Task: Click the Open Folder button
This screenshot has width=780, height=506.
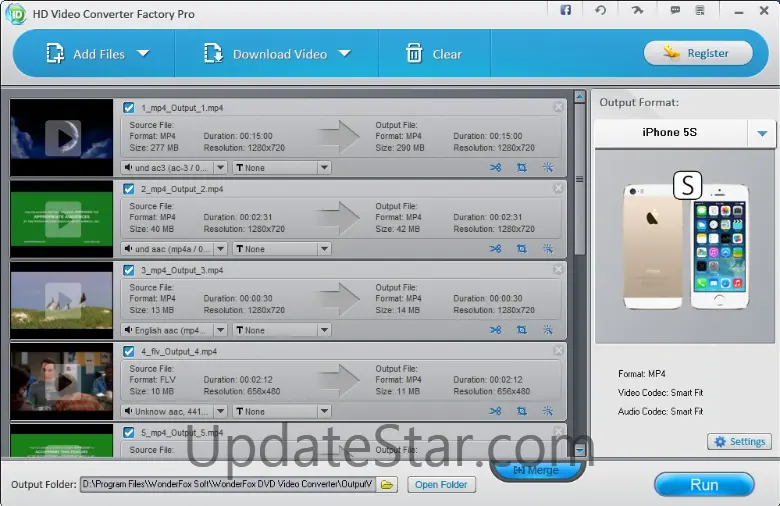Action: tap(441, 484)
